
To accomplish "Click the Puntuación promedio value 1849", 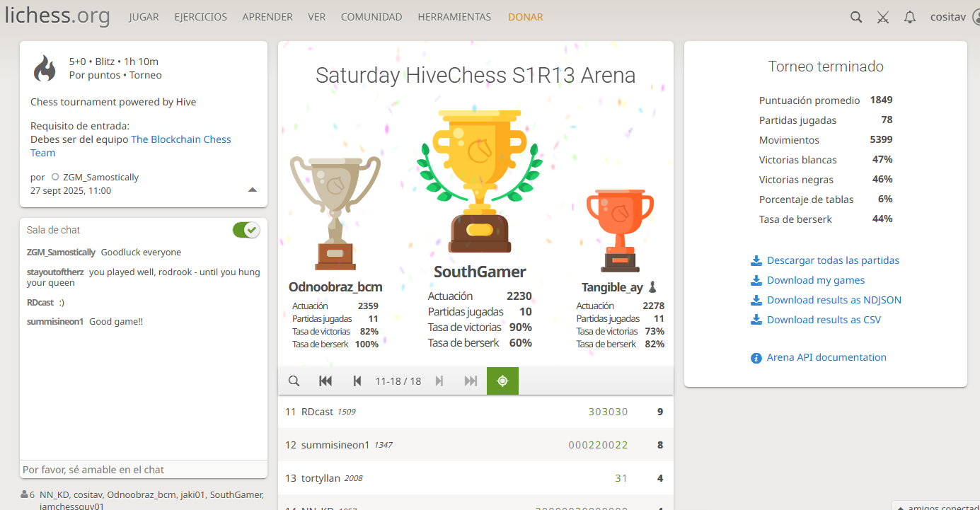I will [x=881, y=100].
